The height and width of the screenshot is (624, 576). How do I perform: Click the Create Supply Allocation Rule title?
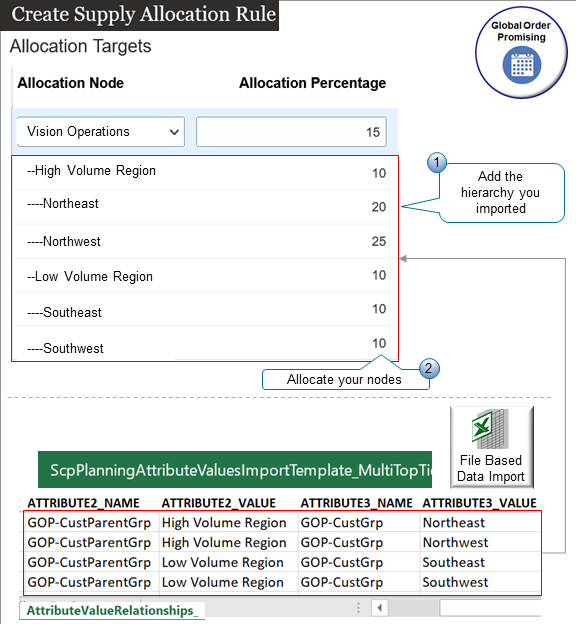143,14
